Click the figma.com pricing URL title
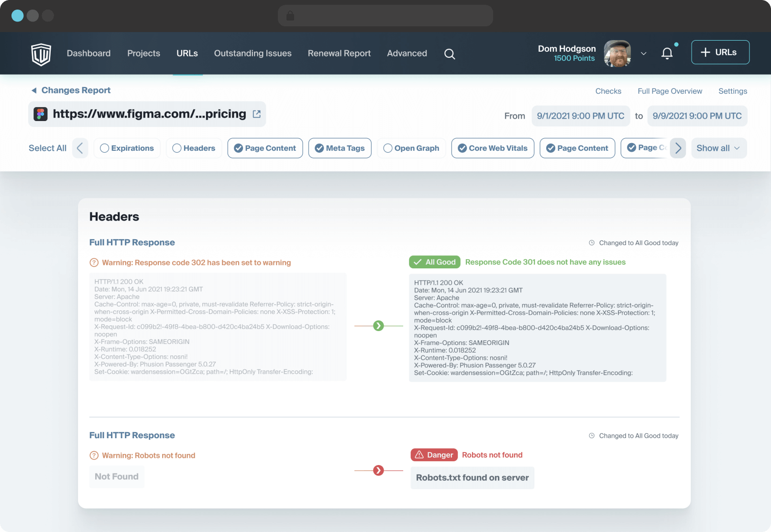771x532 pixels. coord(149,114)
